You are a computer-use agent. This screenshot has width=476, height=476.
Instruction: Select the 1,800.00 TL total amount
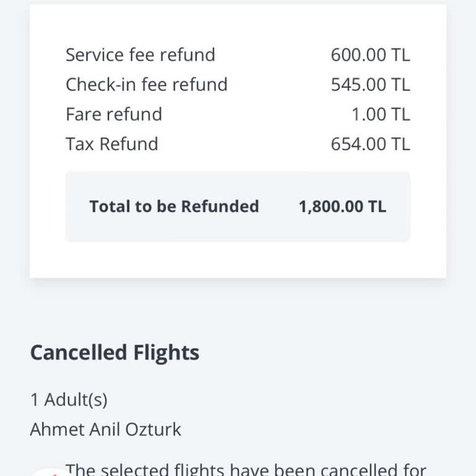(x=342, y=206)
